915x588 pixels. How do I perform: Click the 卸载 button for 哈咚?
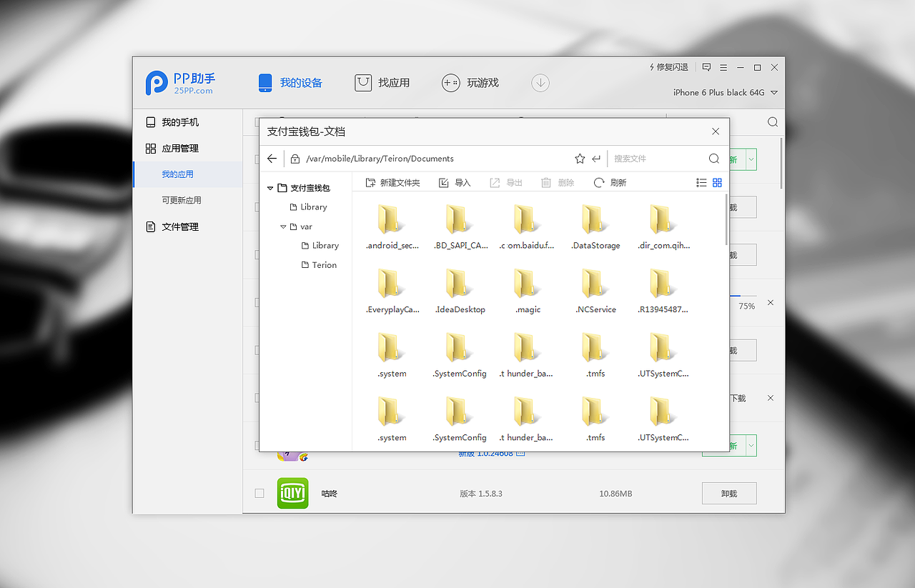coord(728,493)
